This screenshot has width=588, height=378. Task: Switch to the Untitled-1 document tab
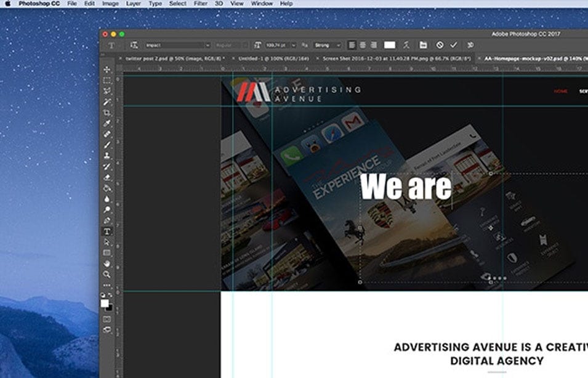click(274, 58)
